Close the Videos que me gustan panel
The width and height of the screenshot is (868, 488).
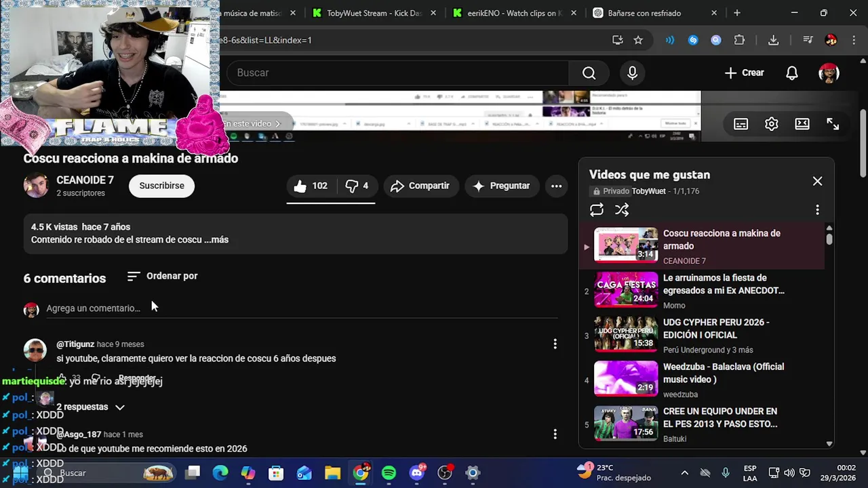click(x=817, y=181)
